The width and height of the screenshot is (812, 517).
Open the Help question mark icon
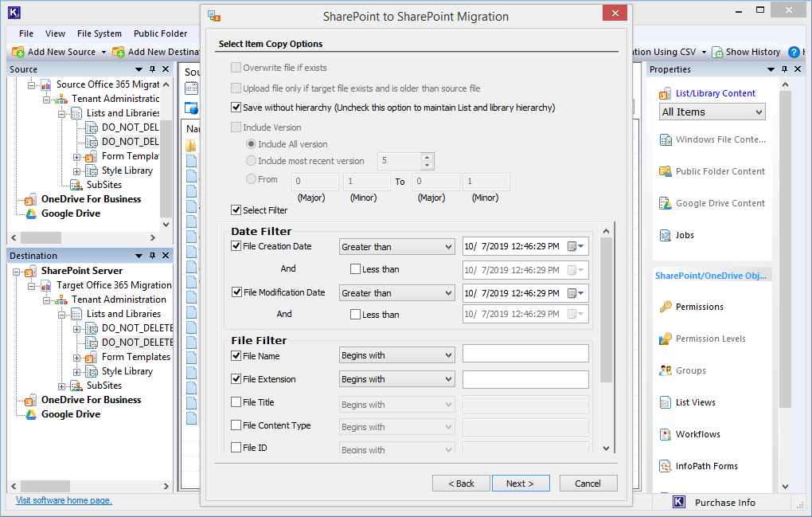(794, 52)
